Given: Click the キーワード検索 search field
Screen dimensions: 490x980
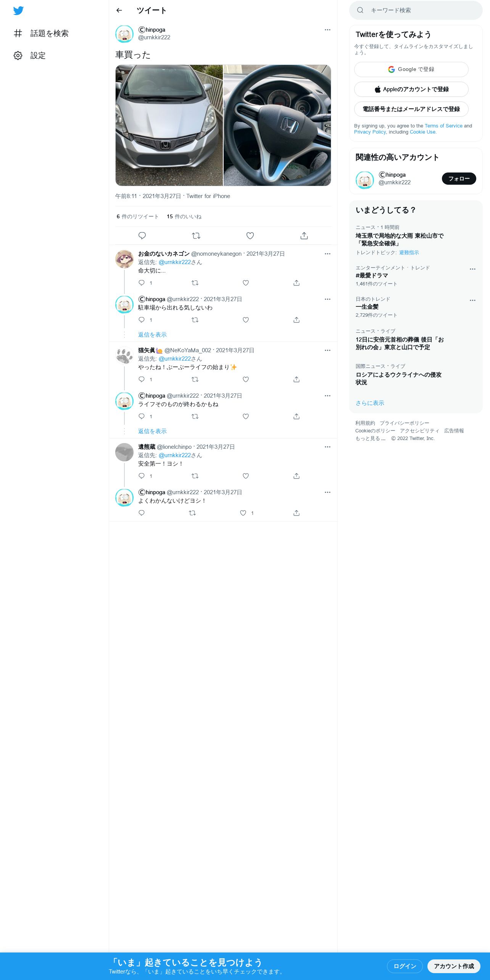Looking at the screenshot, I should 416,10.
